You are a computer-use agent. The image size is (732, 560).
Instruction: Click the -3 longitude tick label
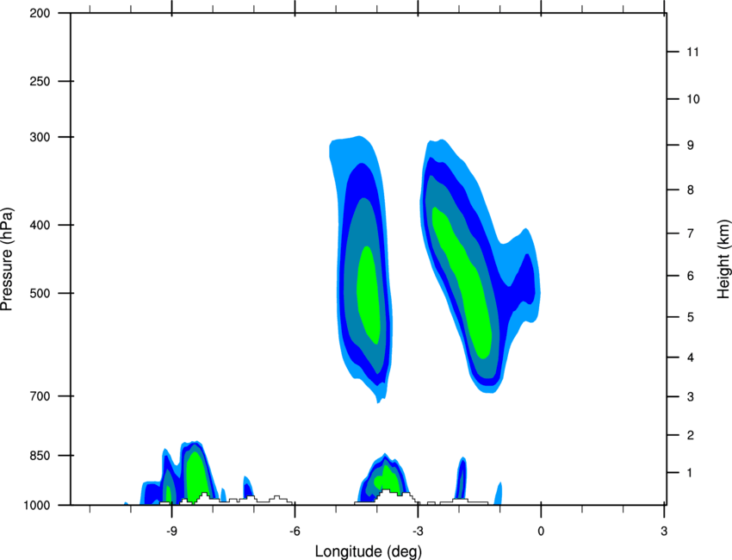pyautogui.click(x=418, y=531)
